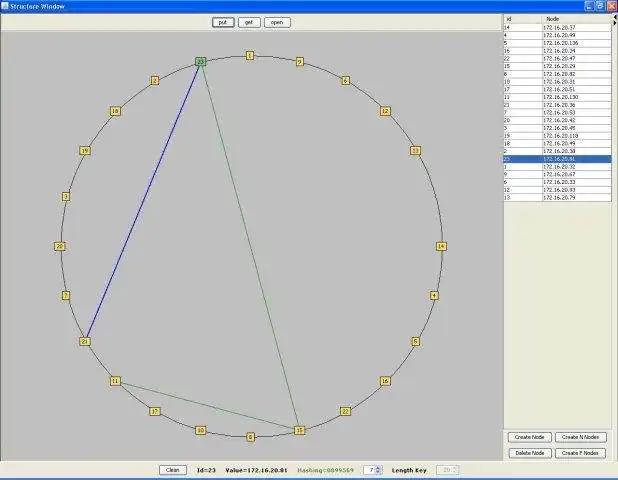Increment the hashing bits spinner
This screenshot has width=618, height=480.
(x=379, y=466)
